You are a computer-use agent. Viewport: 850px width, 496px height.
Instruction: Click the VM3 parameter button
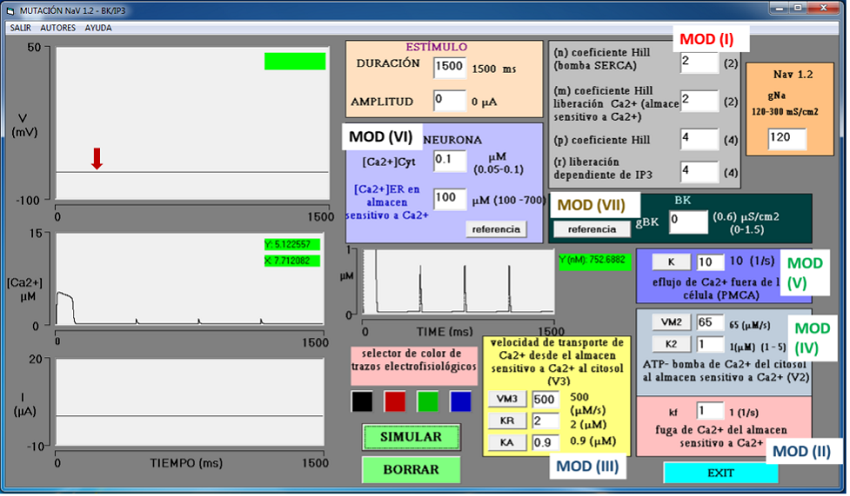[x=506, y=399]
